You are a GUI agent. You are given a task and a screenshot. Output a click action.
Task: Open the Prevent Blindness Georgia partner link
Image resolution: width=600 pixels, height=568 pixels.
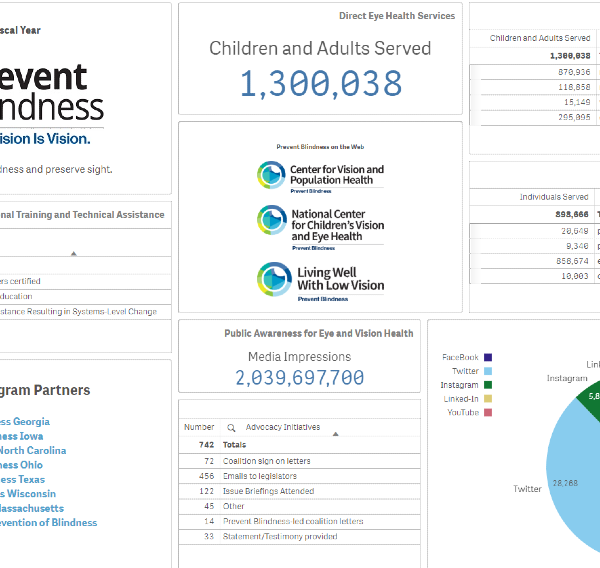25,422
